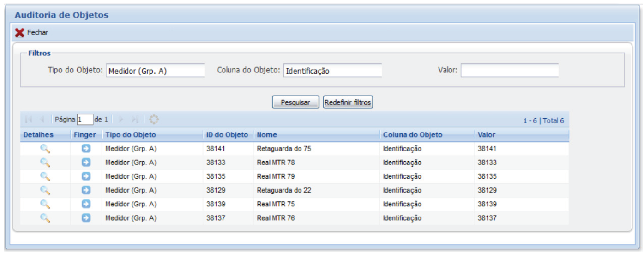Click the page number input box
Screen dimensions: 644x253
pyautogui.click(x=85, y=120)
